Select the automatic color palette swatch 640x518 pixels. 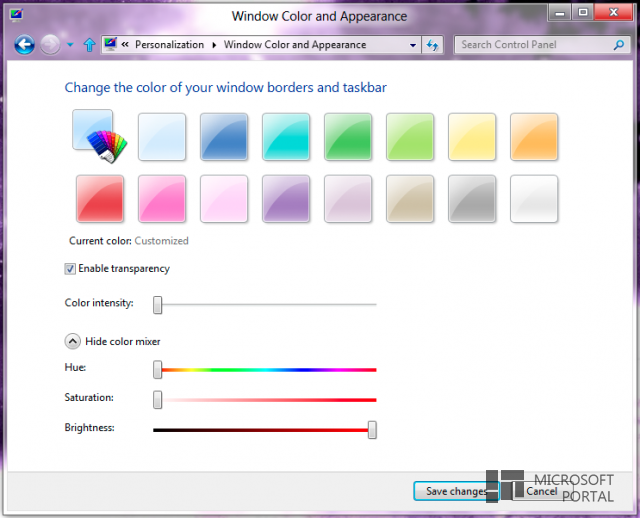[x=99, y=136]
